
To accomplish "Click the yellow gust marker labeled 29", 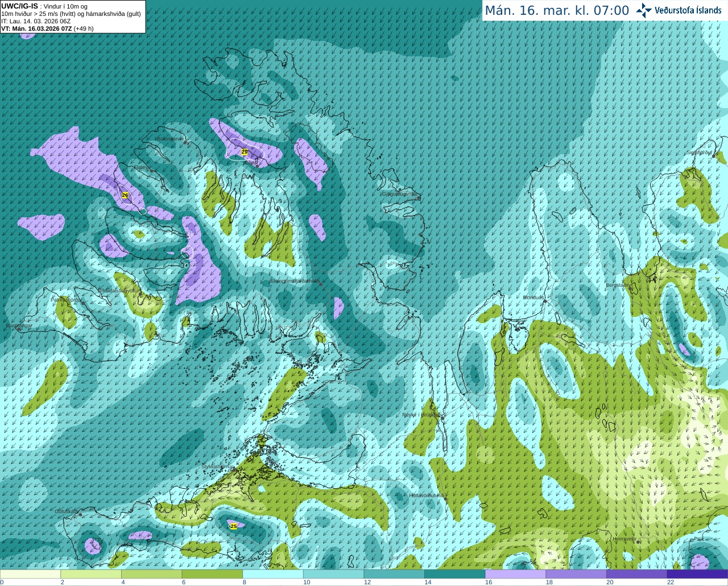I will [245, 152].
